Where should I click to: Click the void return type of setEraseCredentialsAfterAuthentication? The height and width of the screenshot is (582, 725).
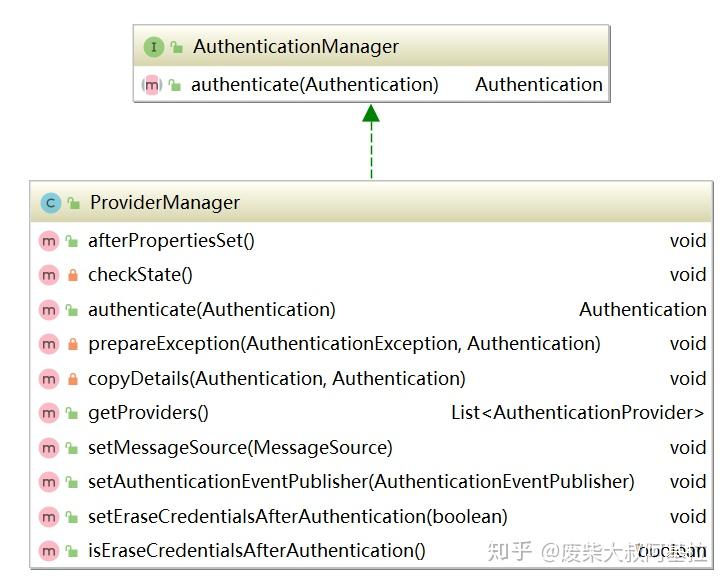688,517
